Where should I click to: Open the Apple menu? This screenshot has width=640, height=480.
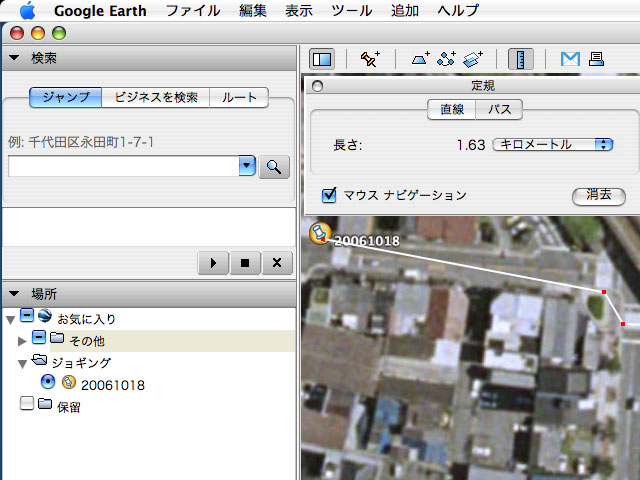pyautogui.click(x=27, y=10)
